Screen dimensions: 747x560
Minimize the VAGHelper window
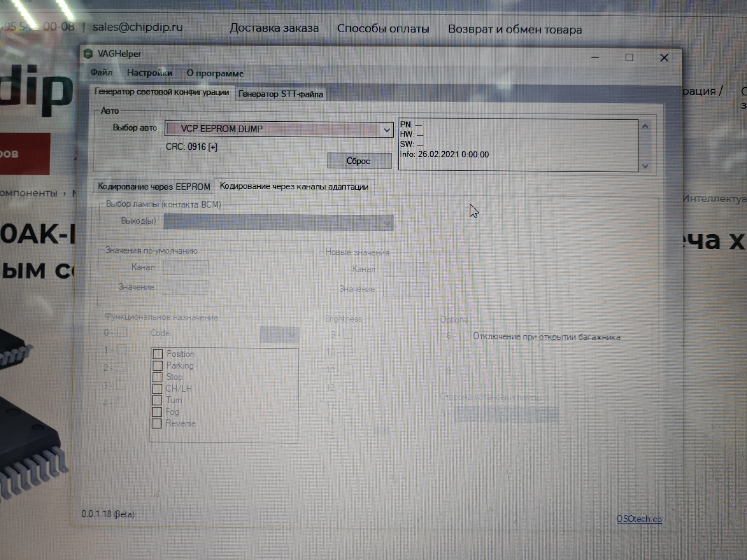click(595, 58)
